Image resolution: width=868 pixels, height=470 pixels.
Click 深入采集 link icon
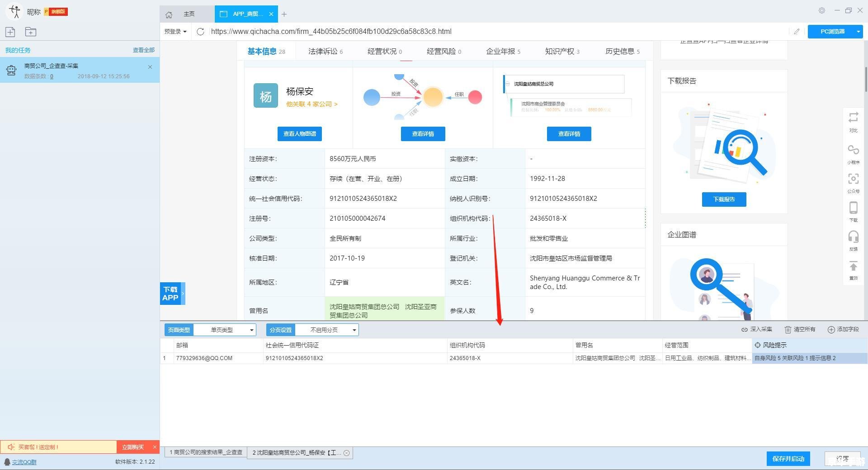(744, 329)
